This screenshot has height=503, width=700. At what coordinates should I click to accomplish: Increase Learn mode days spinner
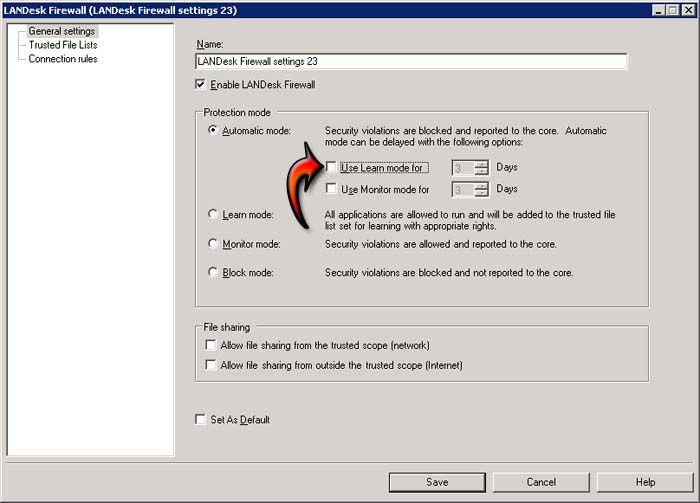481,164
